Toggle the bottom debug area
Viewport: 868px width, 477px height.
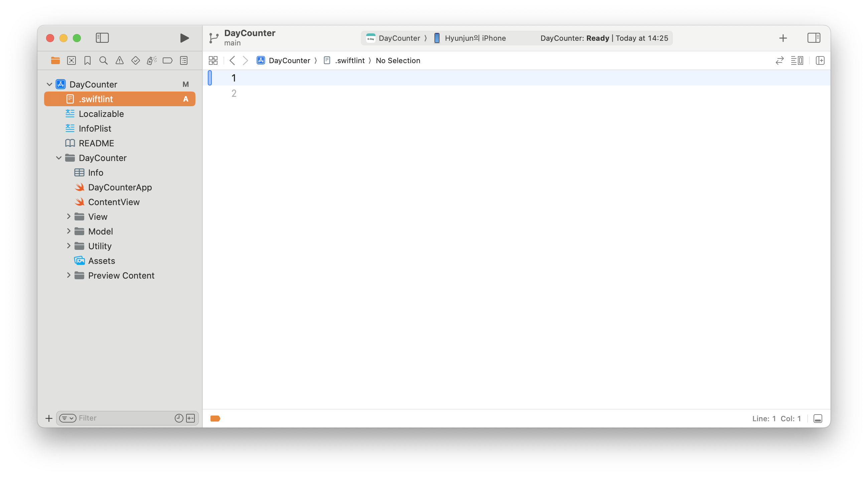point(818,419)
